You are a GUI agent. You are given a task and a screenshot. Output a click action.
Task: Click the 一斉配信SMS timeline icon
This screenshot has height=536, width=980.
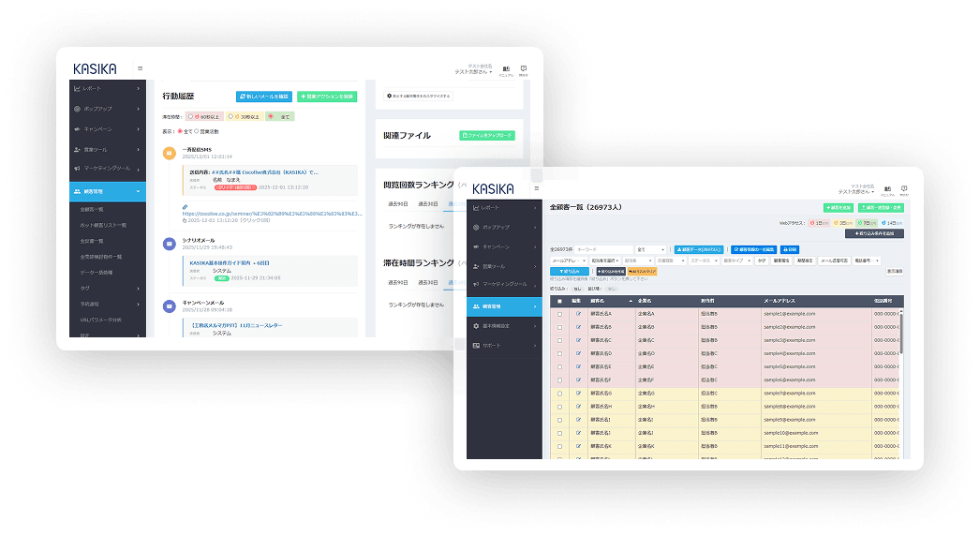pos(169,154)
